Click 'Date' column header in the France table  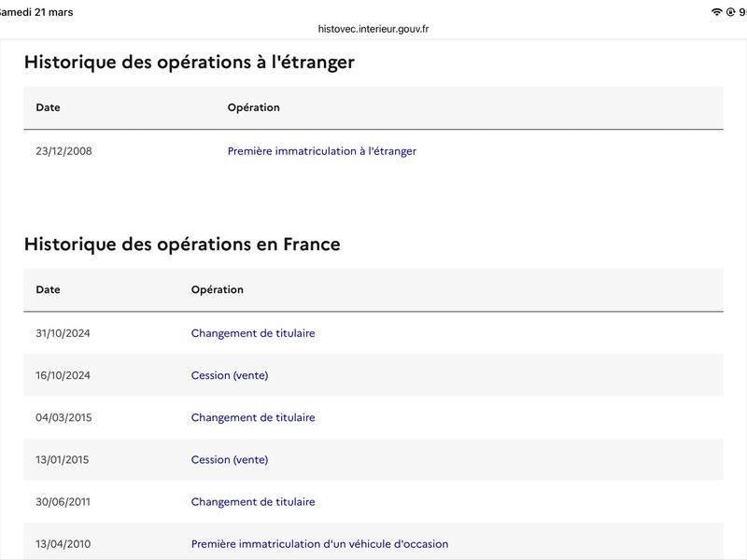click(x=48, y=289)
